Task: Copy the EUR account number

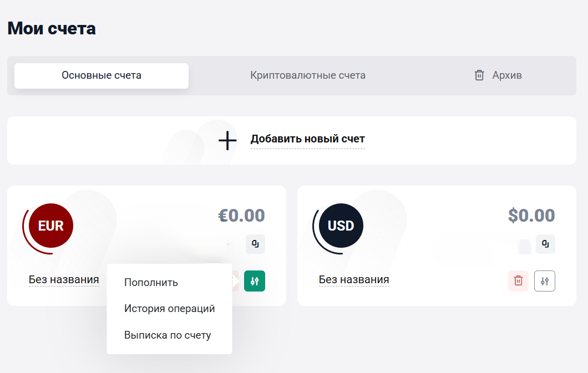Action: click(x=256, y=244)
